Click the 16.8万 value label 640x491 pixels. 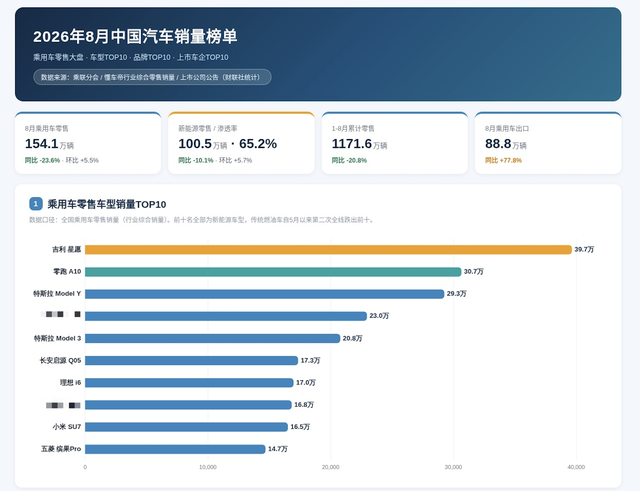304,404
